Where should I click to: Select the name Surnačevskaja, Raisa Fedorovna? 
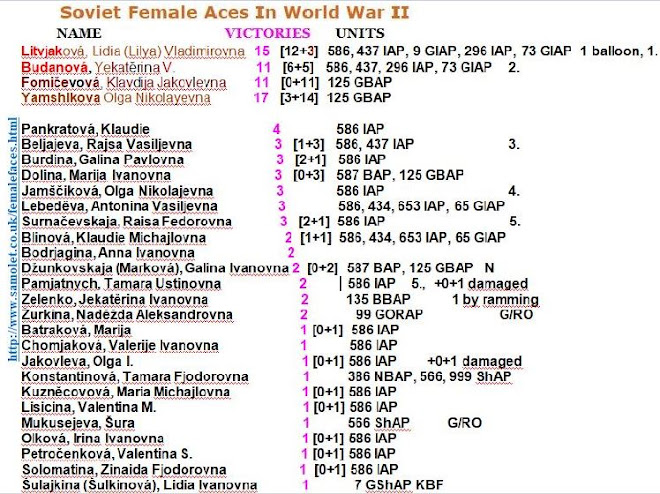click(x=127, y=221)
